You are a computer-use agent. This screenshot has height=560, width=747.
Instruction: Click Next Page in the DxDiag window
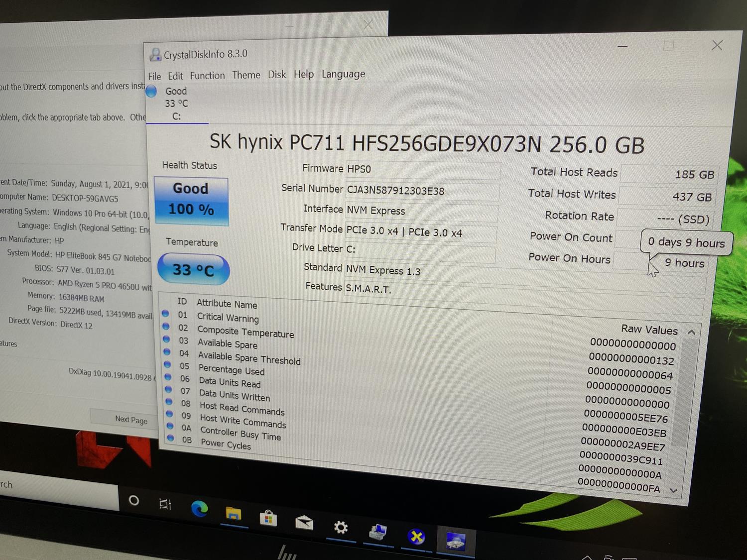(131, 420)
